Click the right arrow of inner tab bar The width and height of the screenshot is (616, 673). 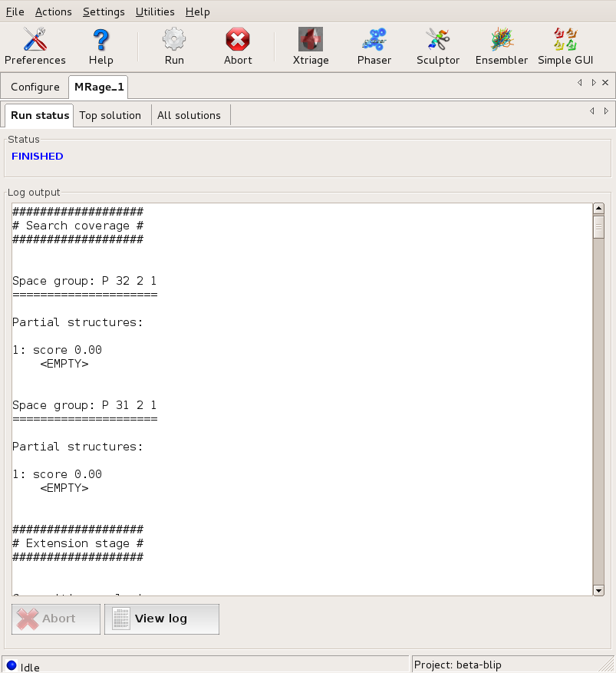point(606,111)
